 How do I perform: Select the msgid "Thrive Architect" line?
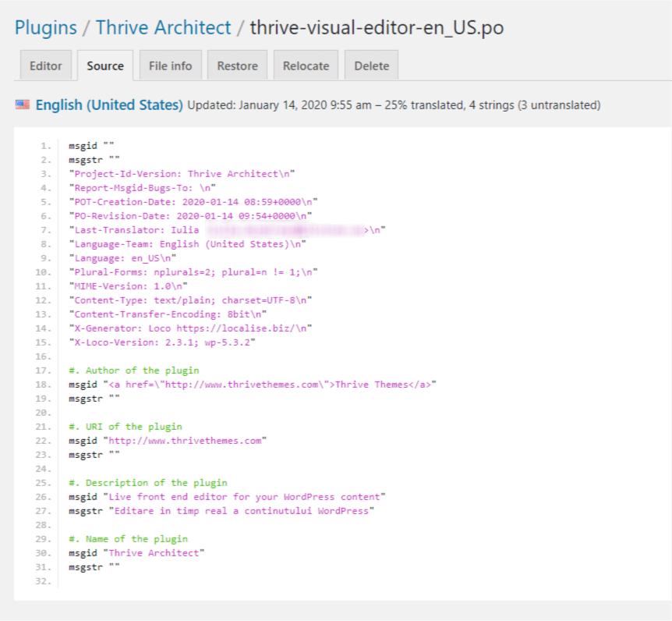point(136,553)
